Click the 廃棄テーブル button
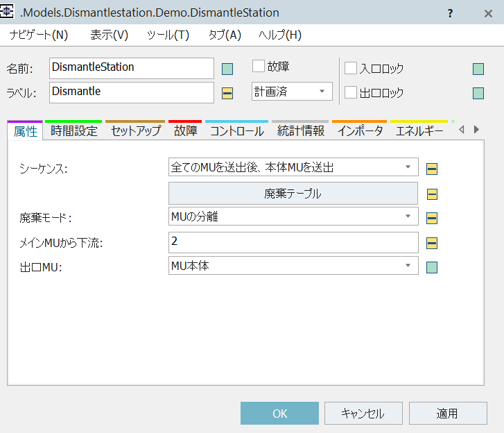The height and width of the screenshot is (433, 504). (293, 194)
